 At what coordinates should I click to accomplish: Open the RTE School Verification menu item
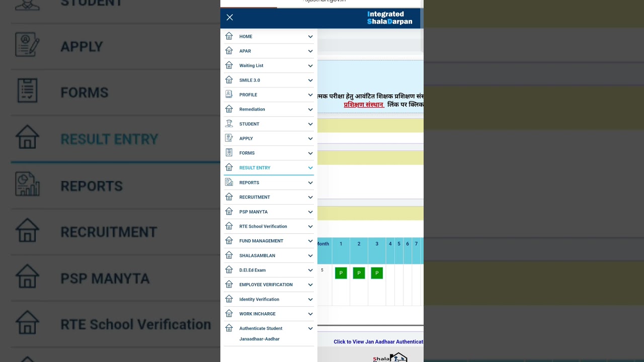coord(269,226)
